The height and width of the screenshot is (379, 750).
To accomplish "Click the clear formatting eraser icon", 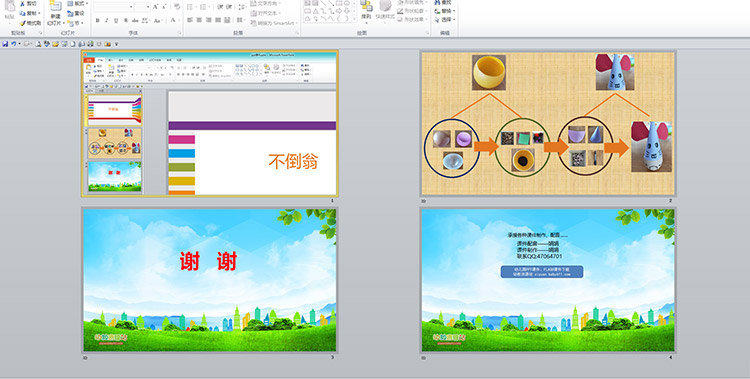I will (x=177, y=7).
